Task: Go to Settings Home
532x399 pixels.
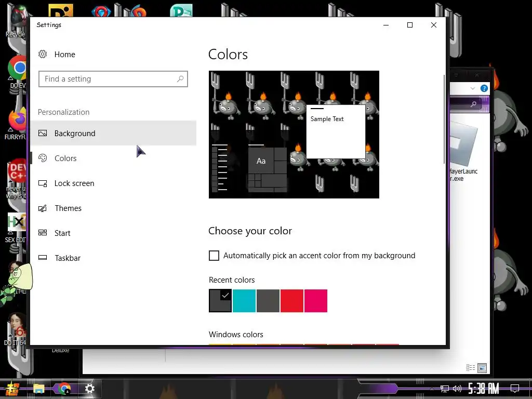Action: 64,54
